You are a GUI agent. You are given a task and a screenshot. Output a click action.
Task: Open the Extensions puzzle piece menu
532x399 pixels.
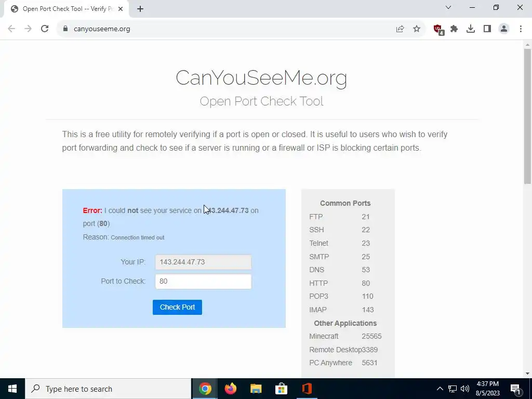tap(454, 29)
